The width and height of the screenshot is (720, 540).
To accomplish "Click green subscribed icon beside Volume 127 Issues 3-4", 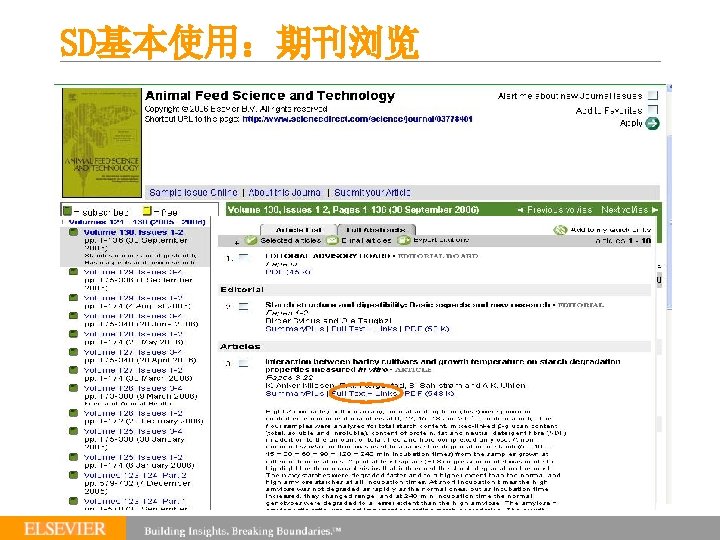I will click(x=73, y=352).
